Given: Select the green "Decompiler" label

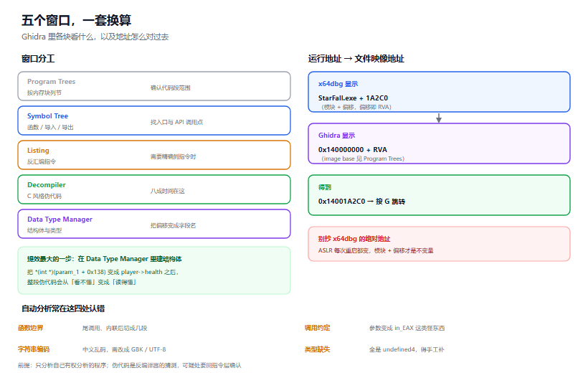Looking at the screenshot, I should pos(46,185).
